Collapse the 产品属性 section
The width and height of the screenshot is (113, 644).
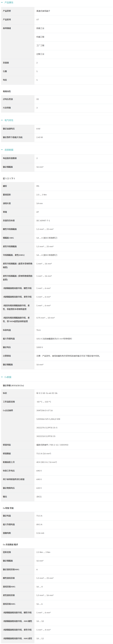(x=7, y=3)
